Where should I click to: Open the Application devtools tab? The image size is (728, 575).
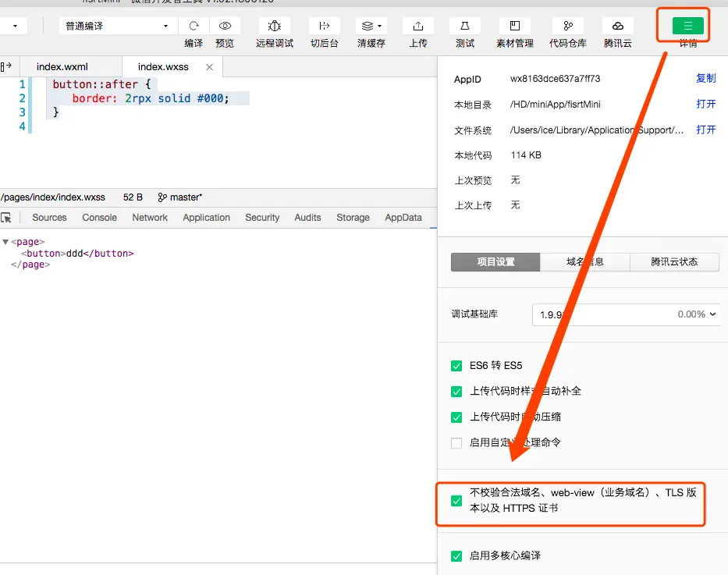point(206,218)
